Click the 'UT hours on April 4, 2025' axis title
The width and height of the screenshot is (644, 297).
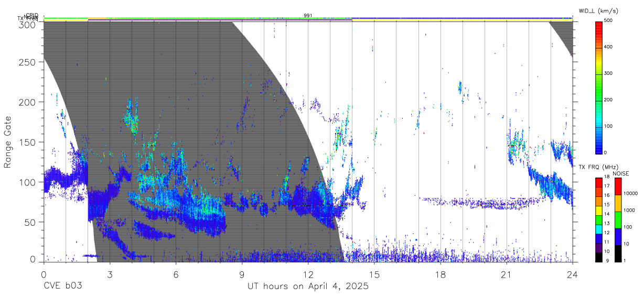click(x=308, y=287)
